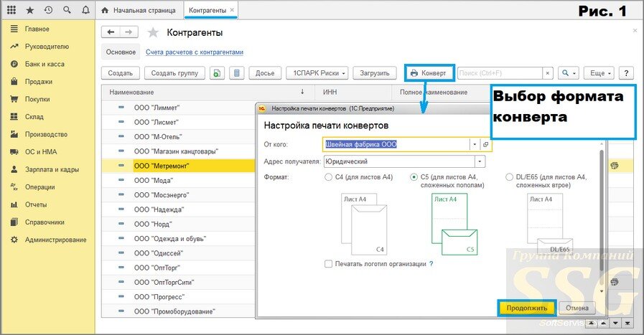Open Склад section in sidebar
644x335 pixels.
point(34,117)
